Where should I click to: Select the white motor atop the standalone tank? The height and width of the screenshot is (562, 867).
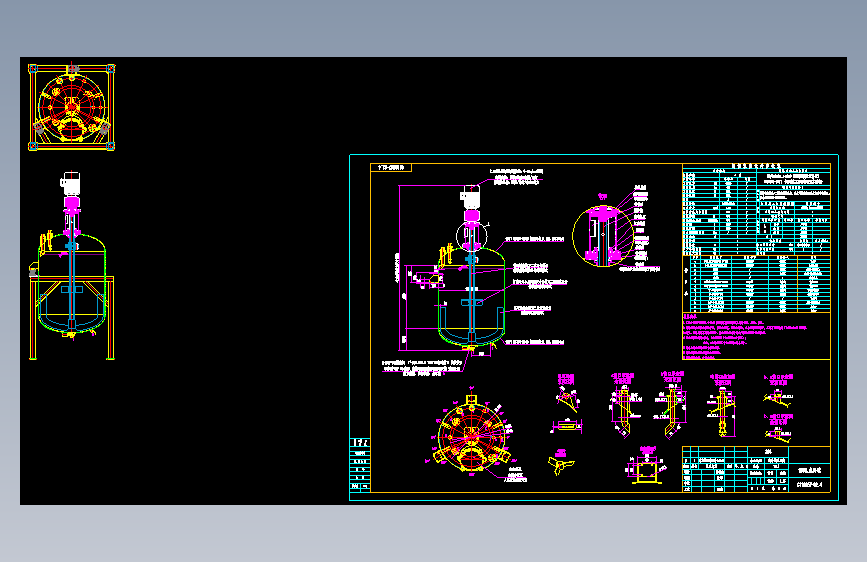click(71, 184)
